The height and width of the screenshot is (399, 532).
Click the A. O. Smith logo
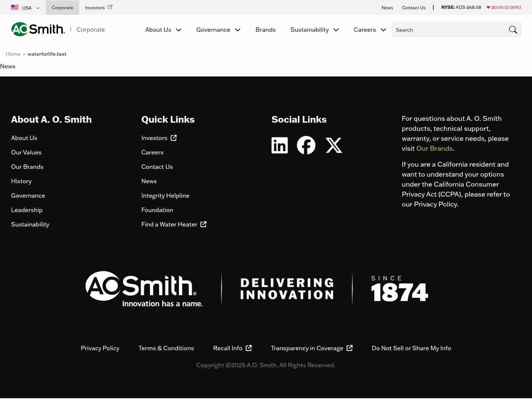[38, 29]
